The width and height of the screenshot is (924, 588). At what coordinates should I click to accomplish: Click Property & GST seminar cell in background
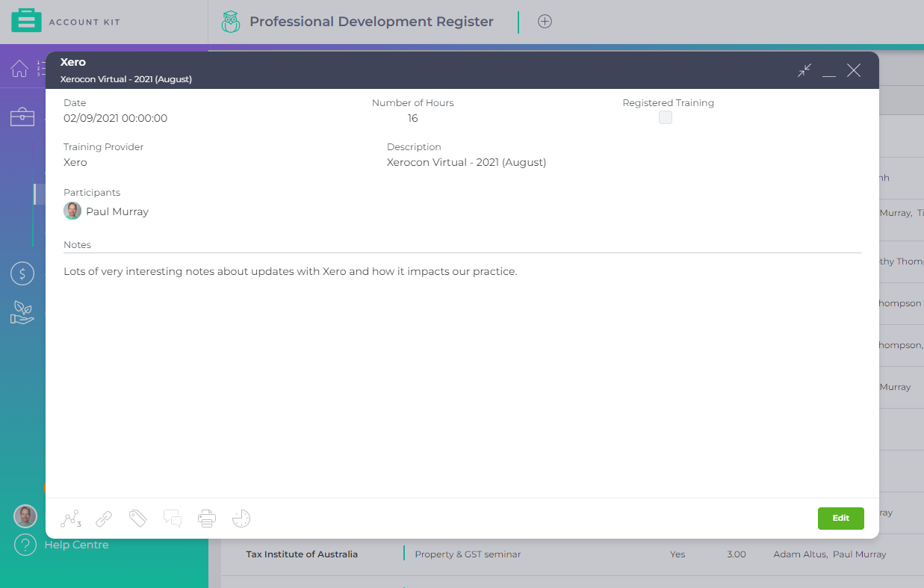(468, 554)
